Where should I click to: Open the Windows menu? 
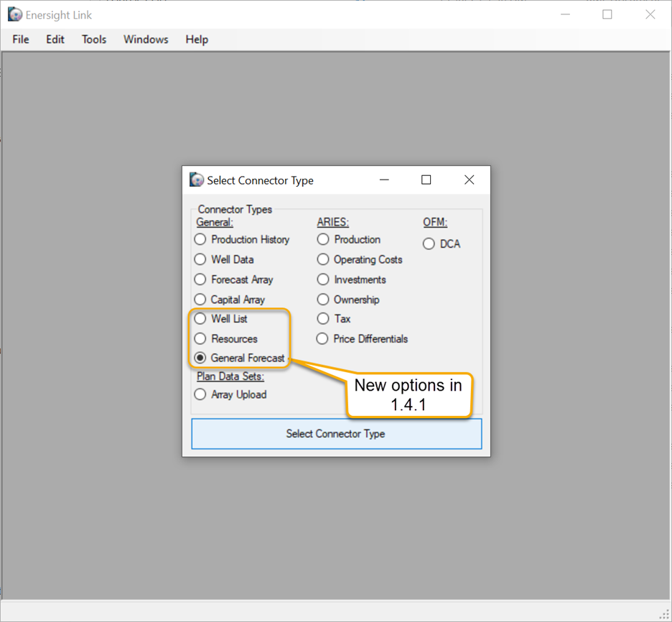pyautogui.click(x=146, y=40)
